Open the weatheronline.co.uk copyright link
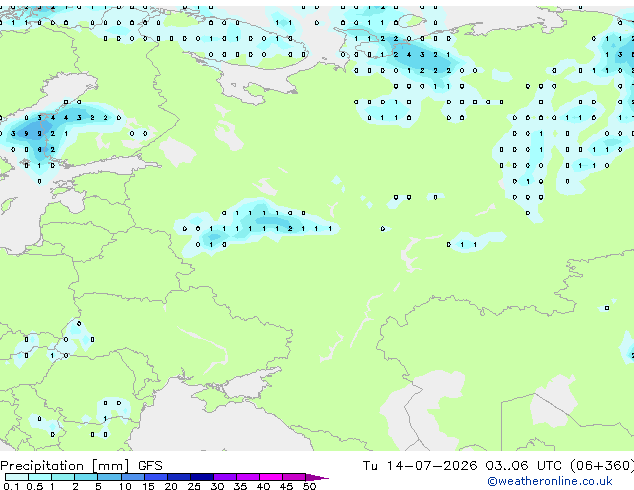Image resolution: width=634 pixels, height=490 pixels. (549, 482)
